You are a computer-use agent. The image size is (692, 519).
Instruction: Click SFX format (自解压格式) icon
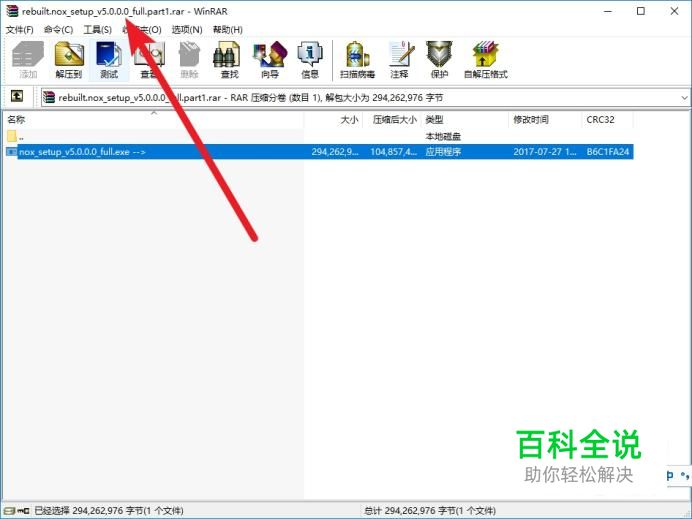tap(485, 60)
